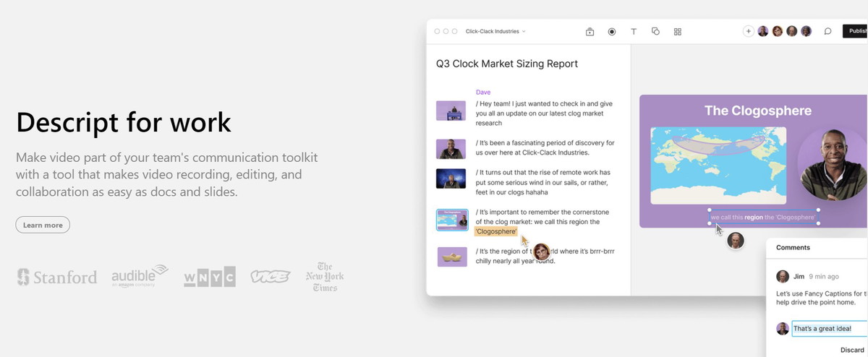Expand the Click-Clack Industries dropdown
Viewport: 868px width, 357px height.
(x=495, y=32)
